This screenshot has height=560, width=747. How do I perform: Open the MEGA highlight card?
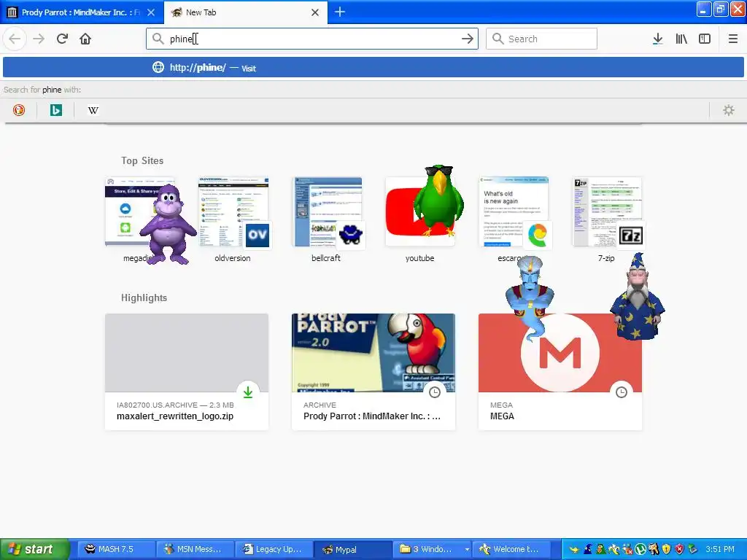coord(560,372)
